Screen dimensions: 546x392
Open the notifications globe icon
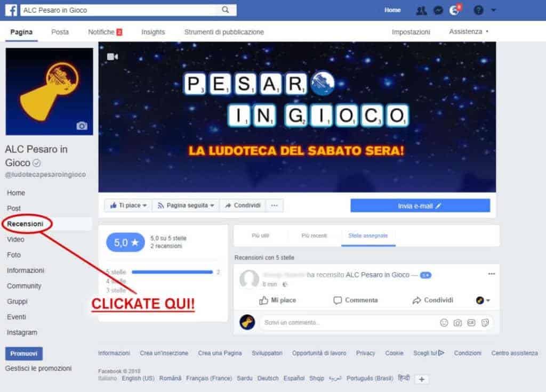454,11
